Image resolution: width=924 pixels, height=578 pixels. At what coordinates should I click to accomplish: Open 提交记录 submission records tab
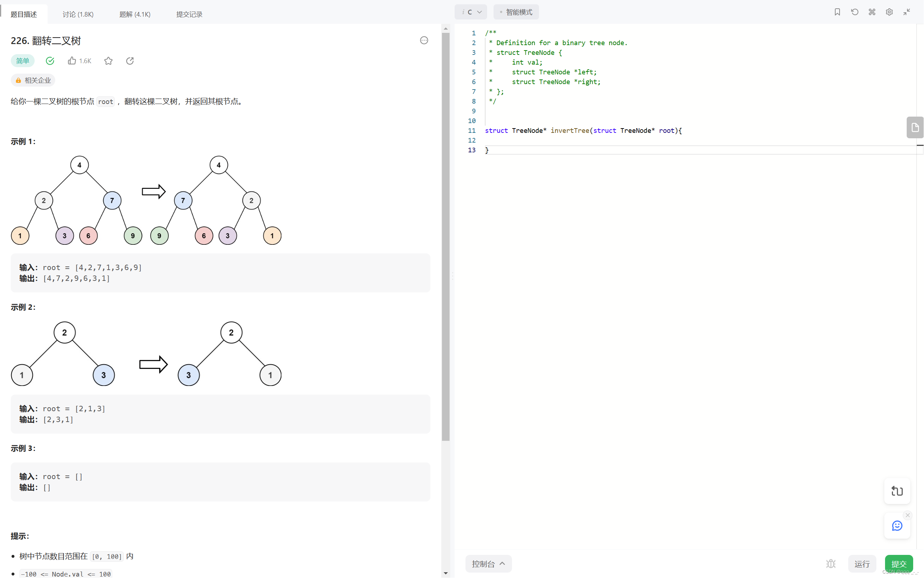[x=189, y=14]
